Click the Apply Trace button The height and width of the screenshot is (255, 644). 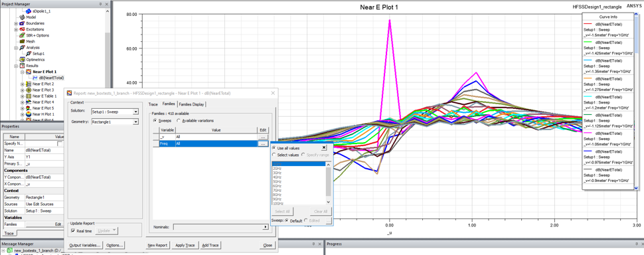click(x=185, y=245)
